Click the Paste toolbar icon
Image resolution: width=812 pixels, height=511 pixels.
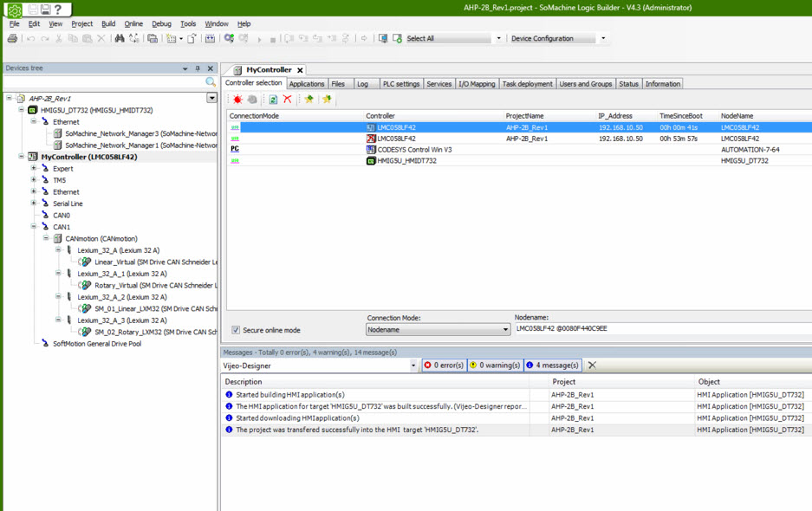click(x=87, y=38)
